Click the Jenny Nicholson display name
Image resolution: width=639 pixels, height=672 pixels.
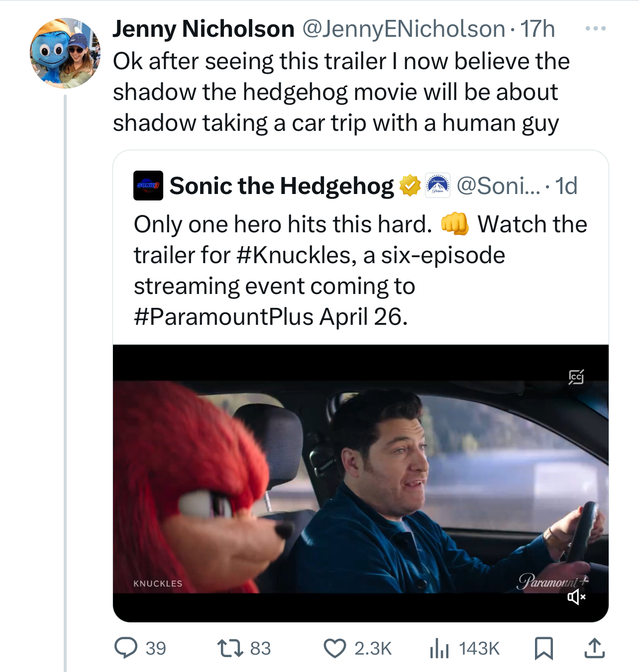tap(204, 29)
